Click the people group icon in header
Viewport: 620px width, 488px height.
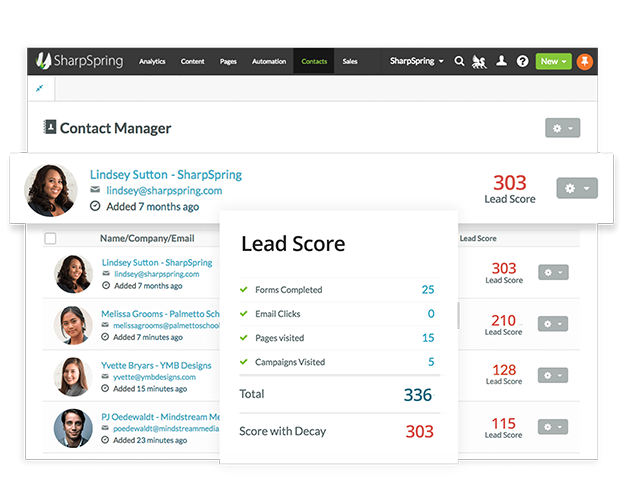tap(479, 61)
